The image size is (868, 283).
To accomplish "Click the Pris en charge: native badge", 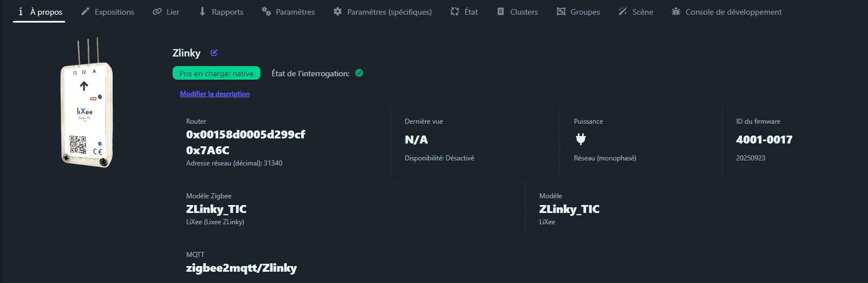I will click(216, 73).
